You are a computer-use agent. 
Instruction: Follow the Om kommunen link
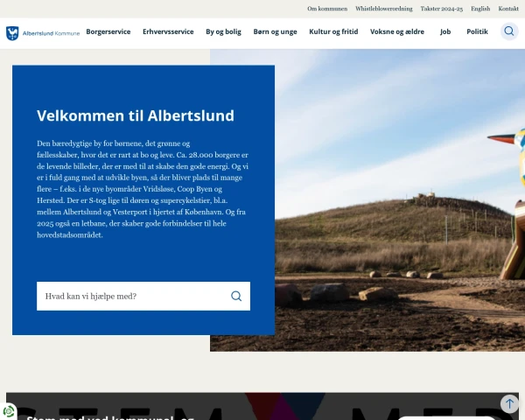pos(327,9)
